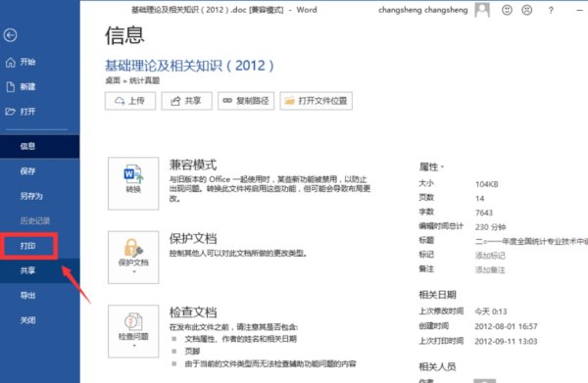
Task: Click the title property value field
Action: pos(531,241)
